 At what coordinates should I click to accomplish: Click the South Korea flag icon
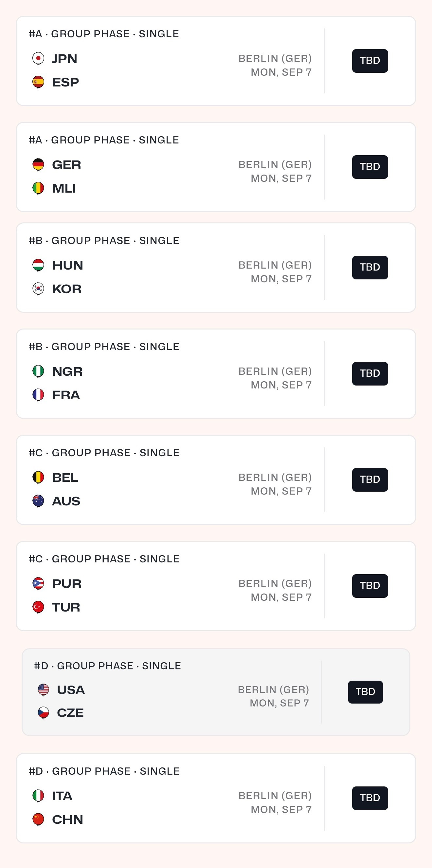[38, 289]
